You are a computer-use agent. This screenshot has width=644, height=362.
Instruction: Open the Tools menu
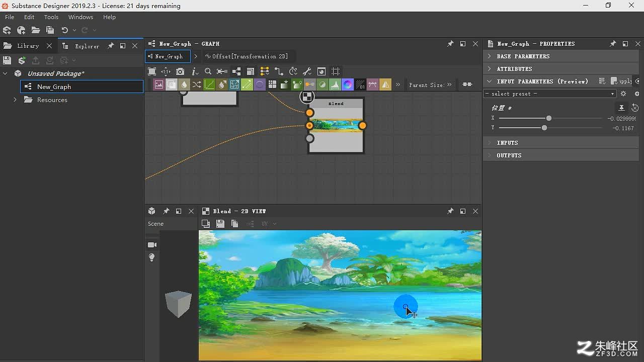pyautogui.click(x=51, y=17)
